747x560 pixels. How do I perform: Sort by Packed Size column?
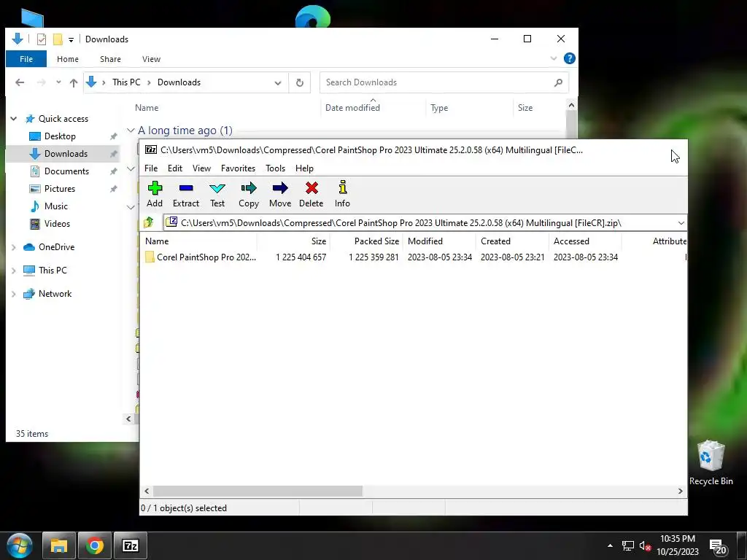(366, 241)
